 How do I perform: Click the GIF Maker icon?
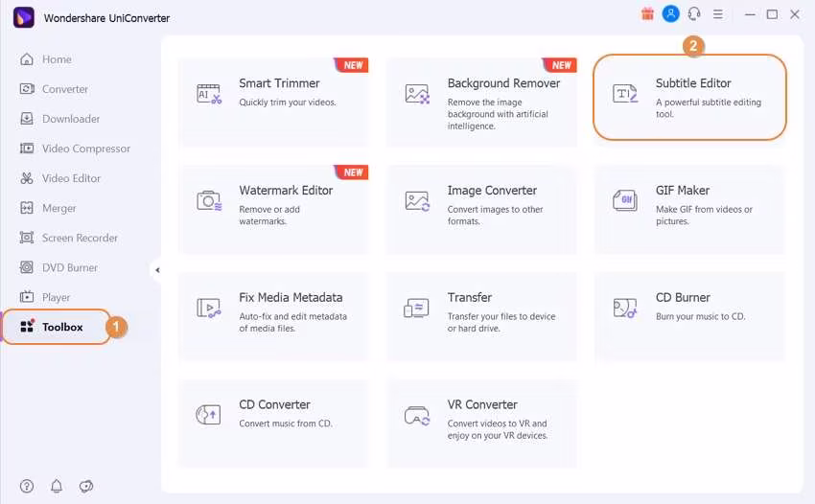tap(625, 201)
